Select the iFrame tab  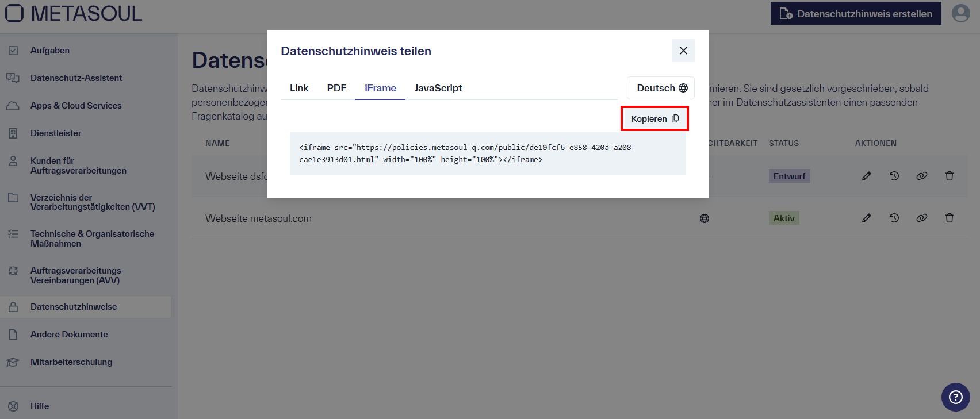(380, 88)
